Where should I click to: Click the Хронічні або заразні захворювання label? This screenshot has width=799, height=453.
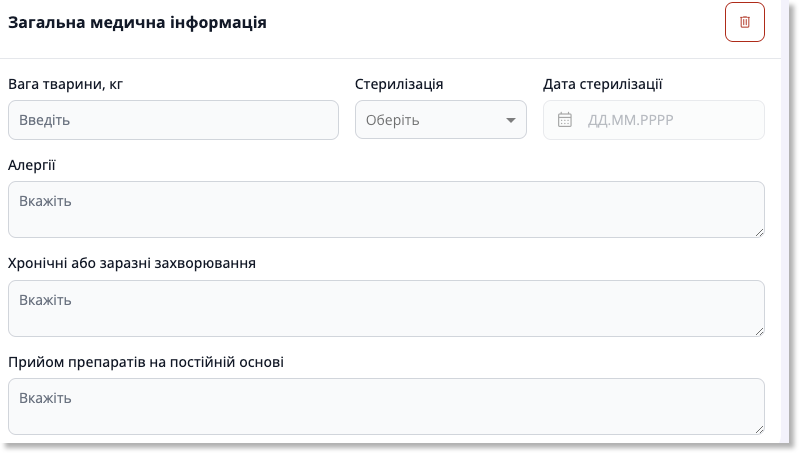coord(132,263)
